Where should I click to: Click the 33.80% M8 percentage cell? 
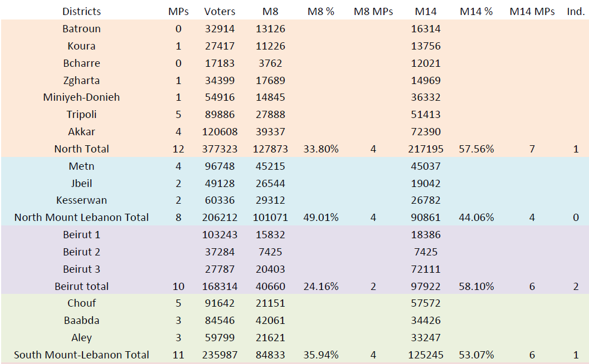320,149
